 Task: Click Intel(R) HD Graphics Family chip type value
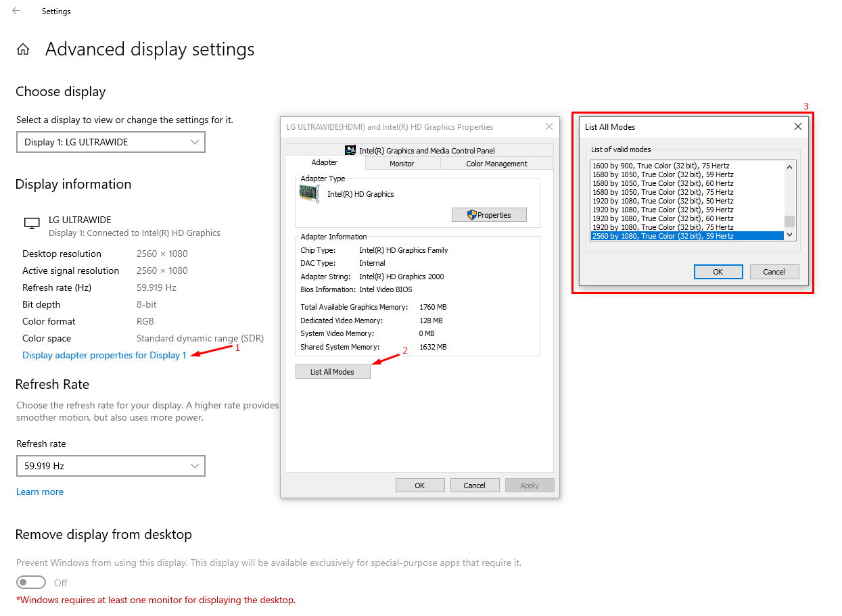(404, 250)
